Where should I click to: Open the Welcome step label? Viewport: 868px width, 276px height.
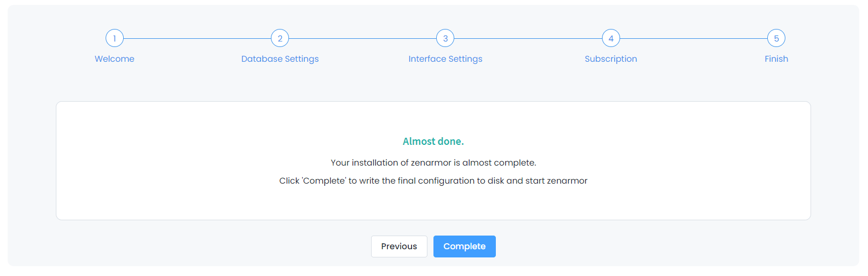(114, 59)
